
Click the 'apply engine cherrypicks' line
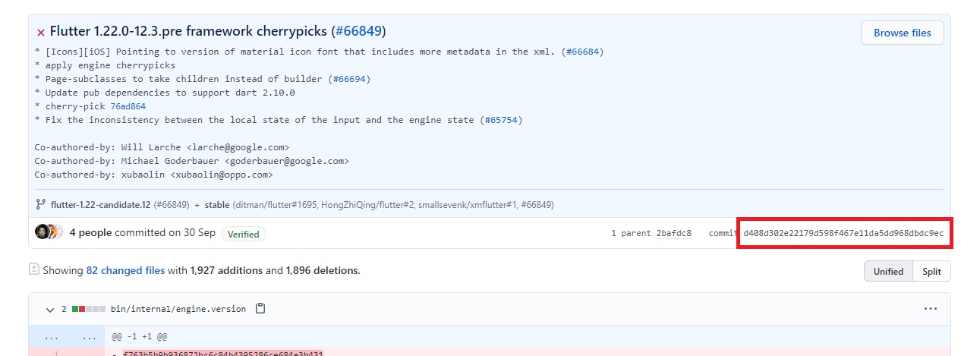[x=105, y=65]
